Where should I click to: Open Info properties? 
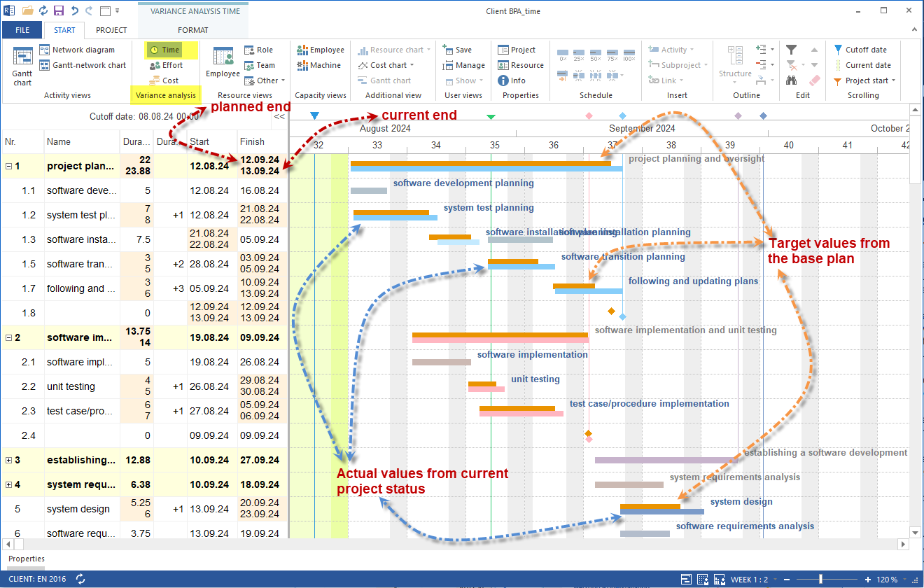512,80
